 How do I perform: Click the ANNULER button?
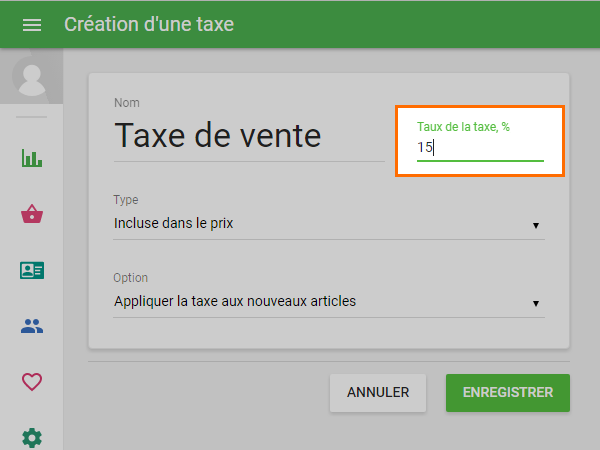(x=378, y=393)
